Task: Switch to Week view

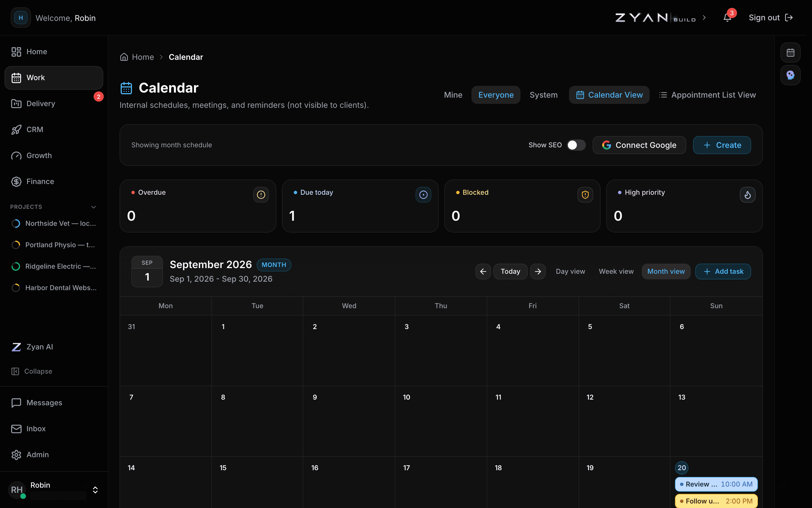Action: tap(616, 271)
